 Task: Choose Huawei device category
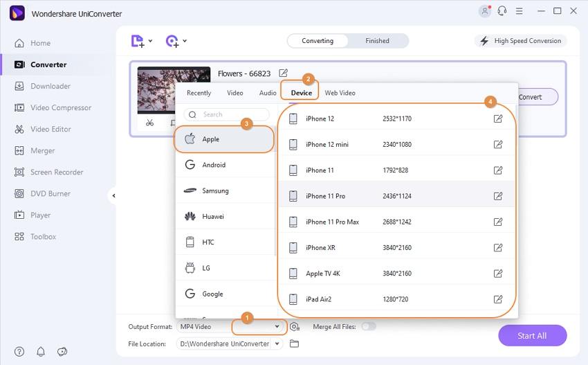click(x=225, y=216)
